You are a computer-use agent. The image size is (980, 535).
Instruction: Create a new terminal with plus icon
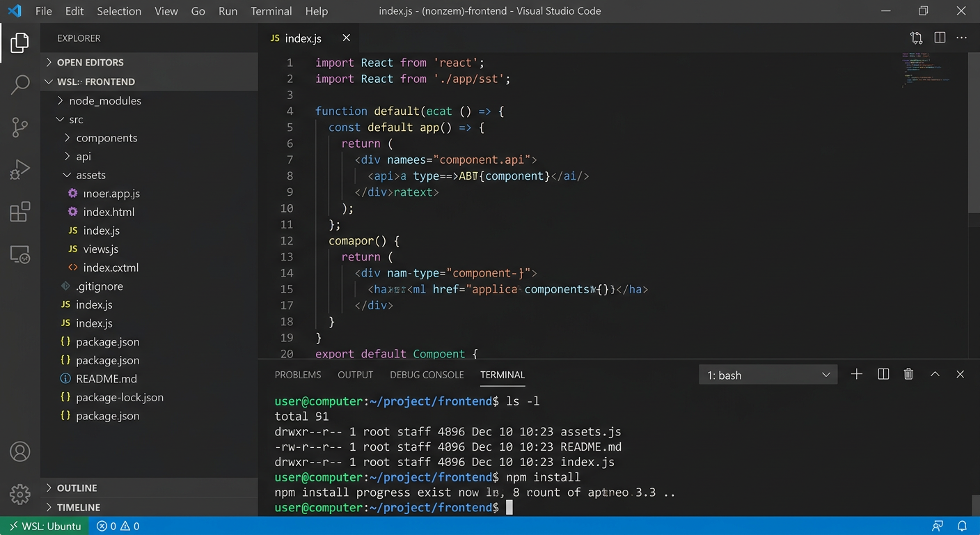point(857,375)
